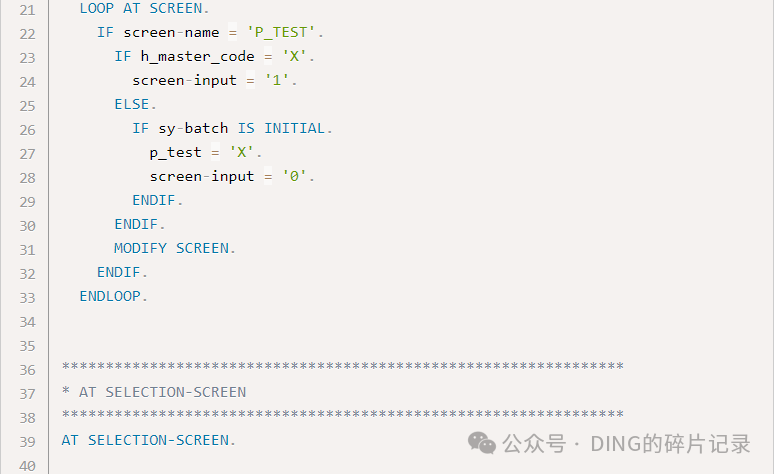Click ENDIF on line 29
Screen dimensions: 775x474
point(154,200)
